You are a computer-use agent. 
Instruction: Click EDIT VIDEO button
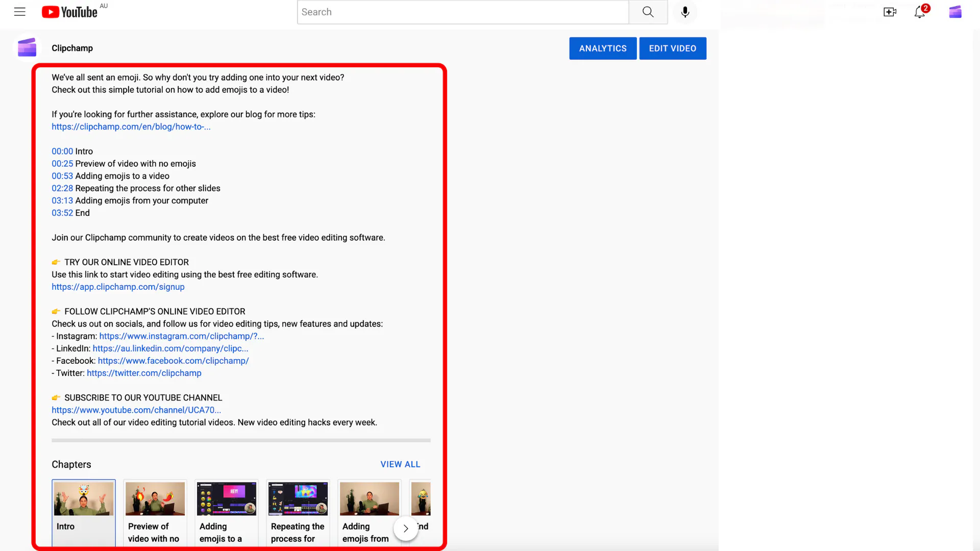[x=672, y=48]
